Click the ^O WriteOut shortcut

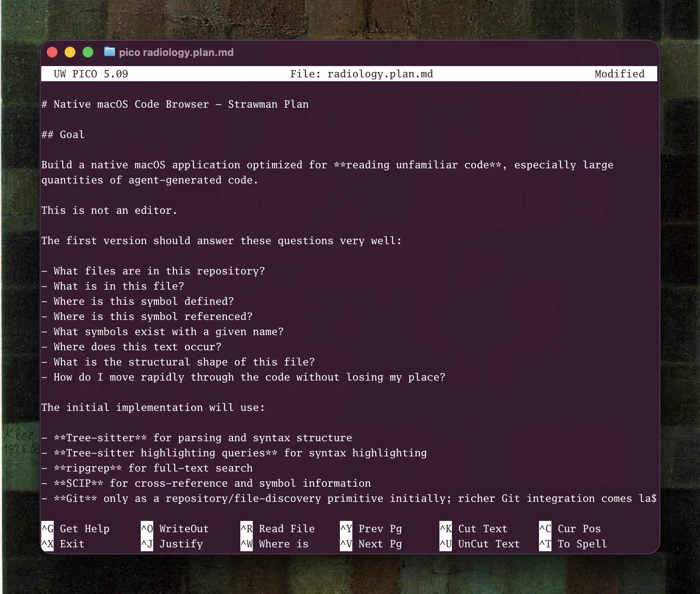(x=175, y=529)
